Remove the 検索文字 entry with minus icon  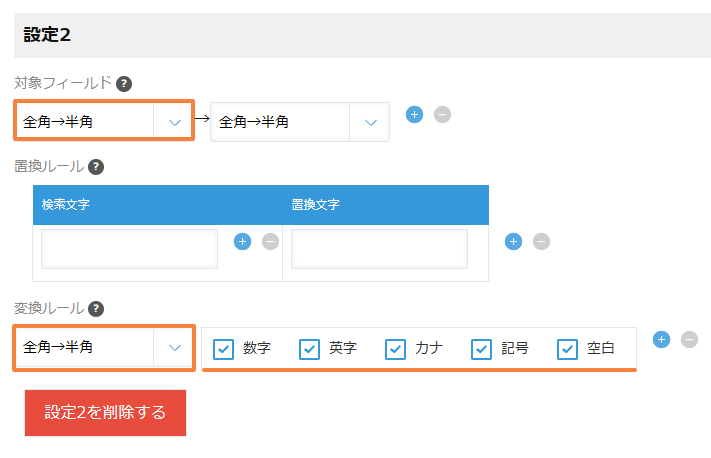[x=270, y=241]
